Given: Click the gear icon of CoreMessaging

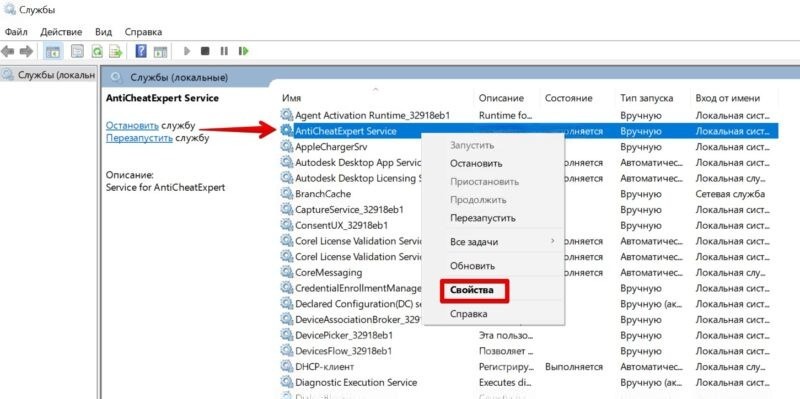Looking at the screenshot, I should pos(287,272).
